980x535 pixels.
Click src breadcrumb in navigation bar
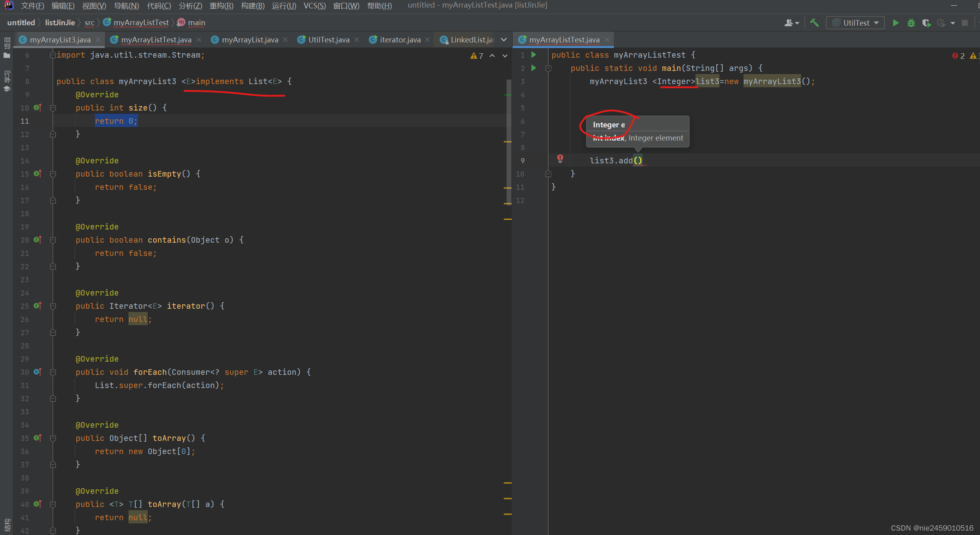pyautogui.click(x=90, y=22)
